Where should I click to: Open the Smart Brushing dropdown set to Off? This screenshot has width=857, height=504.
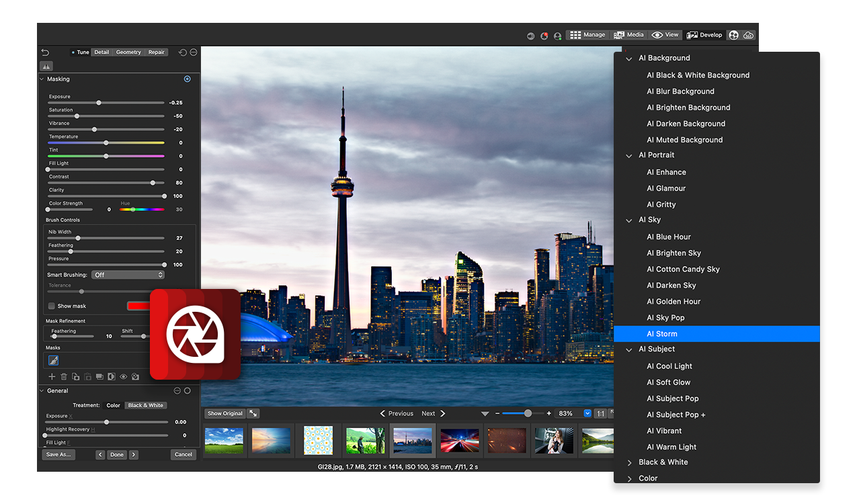tap(128, 274)
